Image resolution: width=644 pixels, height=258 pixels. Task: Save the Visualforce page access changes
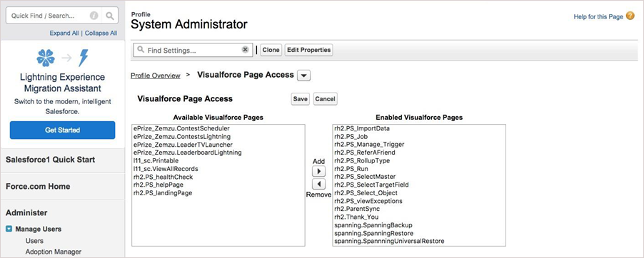[x=301, y=99]
